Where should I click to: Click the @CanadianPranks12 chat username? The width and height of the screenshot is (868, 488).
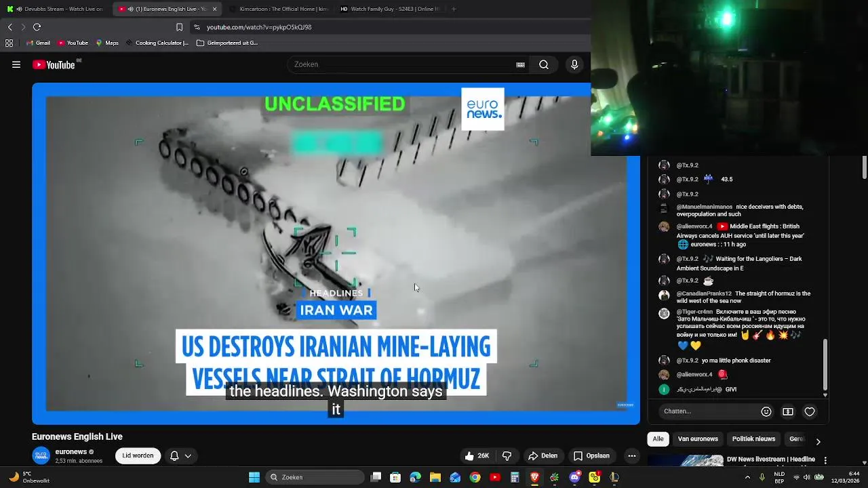704,293
